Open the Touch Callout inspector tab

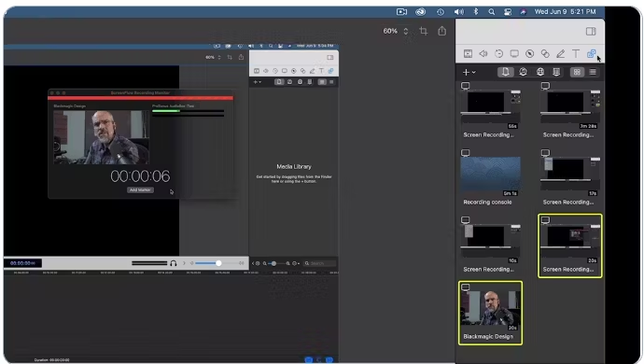[x=545, y=54]
